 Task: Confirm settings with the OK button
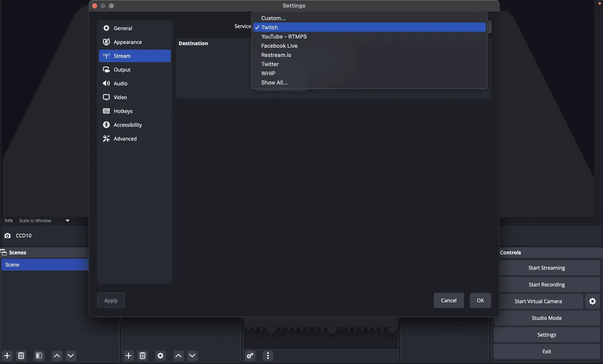coord(480,300)
